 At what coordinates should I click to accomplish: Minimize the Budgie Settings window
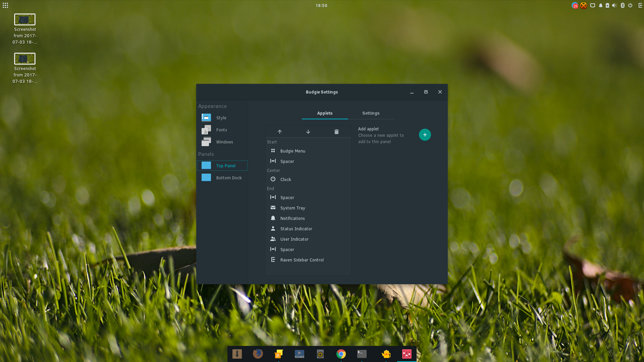click(x=412, y=92)
